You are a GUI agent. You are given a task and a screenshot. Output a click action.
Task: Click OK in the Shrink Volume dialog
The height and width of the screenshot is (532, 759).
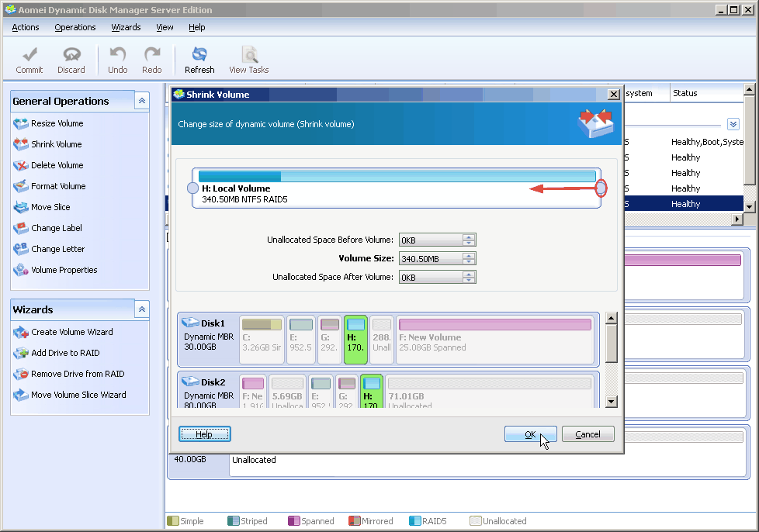(x=531, y=434)
